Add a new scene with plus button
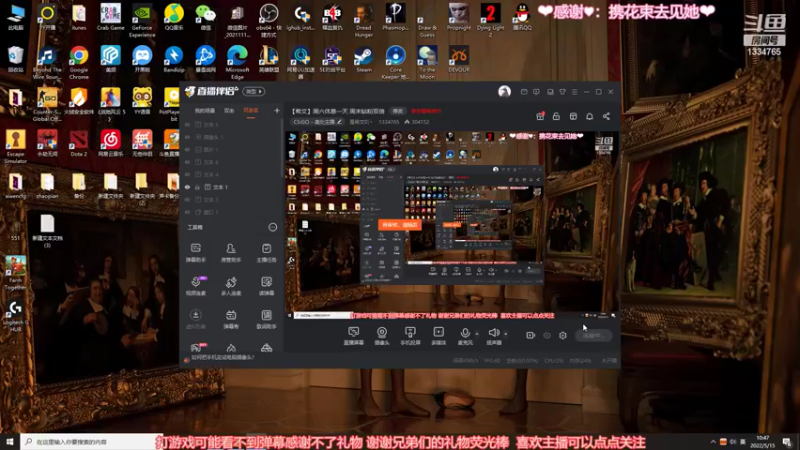 tap(277, 110)
